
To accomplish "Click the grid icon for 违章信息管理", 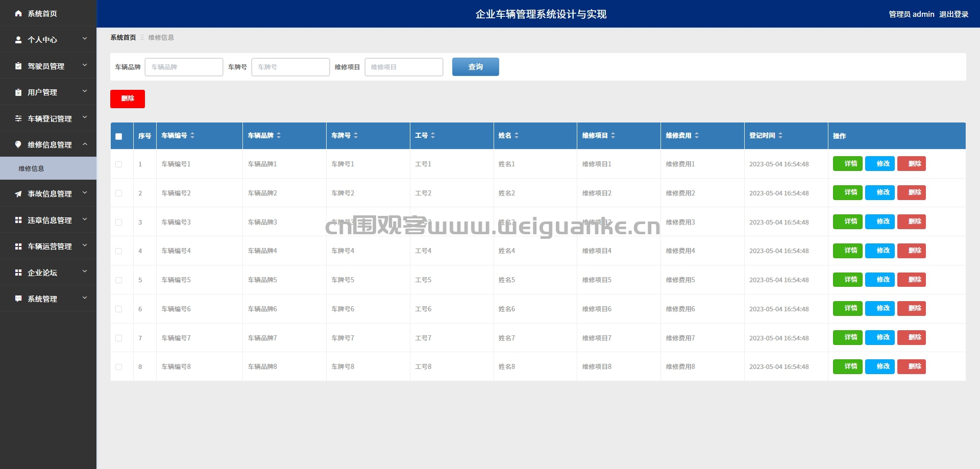I will click(18, 220).
